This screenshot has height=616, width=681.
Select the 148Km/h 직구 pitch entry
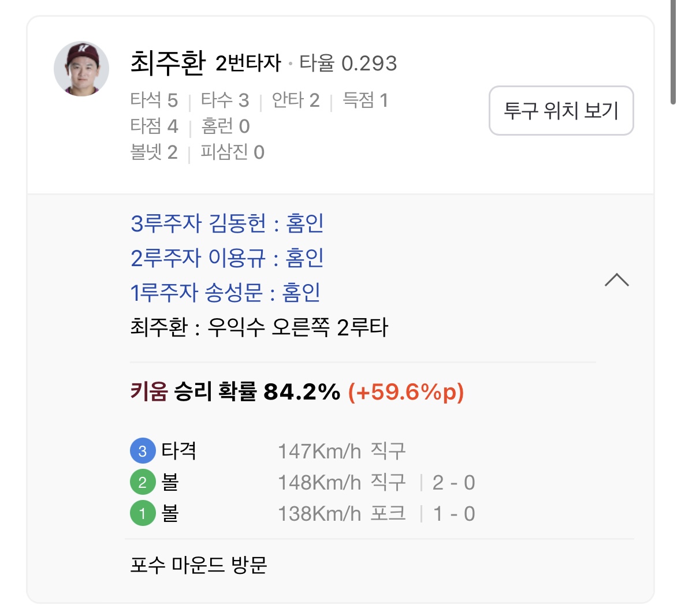pos(341,482)
